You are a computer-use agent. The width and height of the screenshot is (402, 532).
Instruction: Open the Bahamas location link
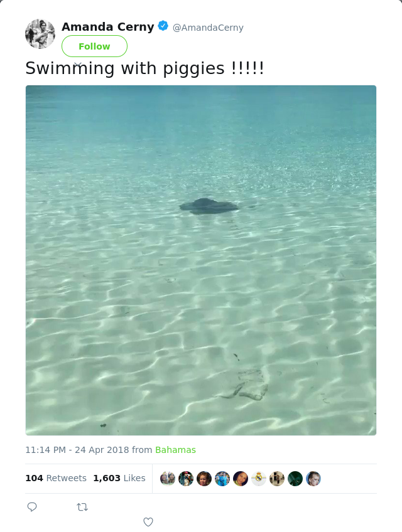point(175,450)
